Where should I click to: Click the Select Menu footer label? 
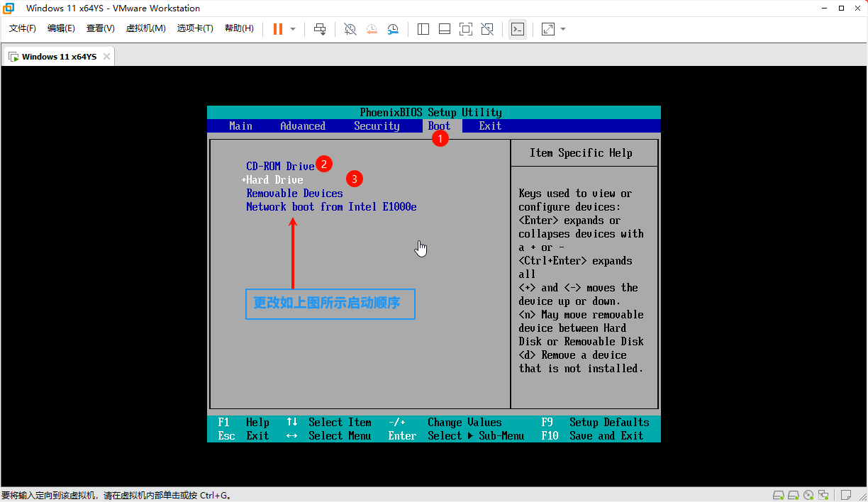(340, 436)
